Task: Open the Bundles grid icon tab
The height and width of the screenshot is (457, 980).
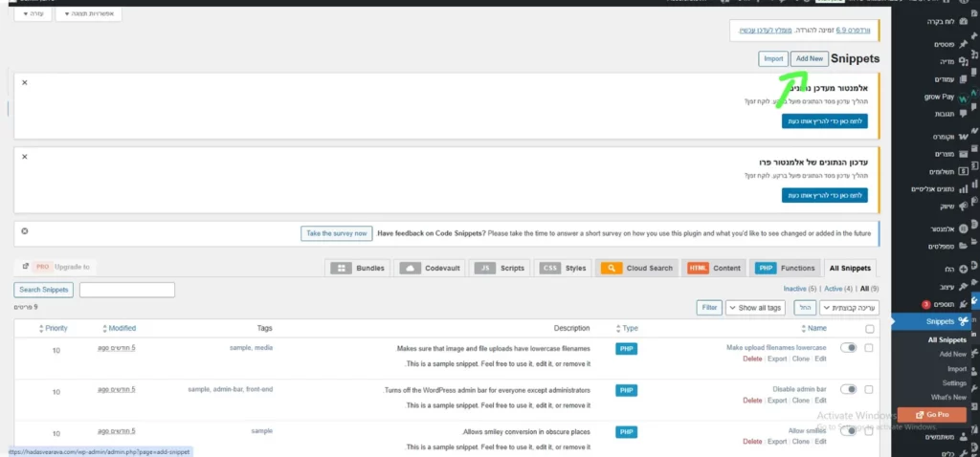Action: [x=342, y=268]
